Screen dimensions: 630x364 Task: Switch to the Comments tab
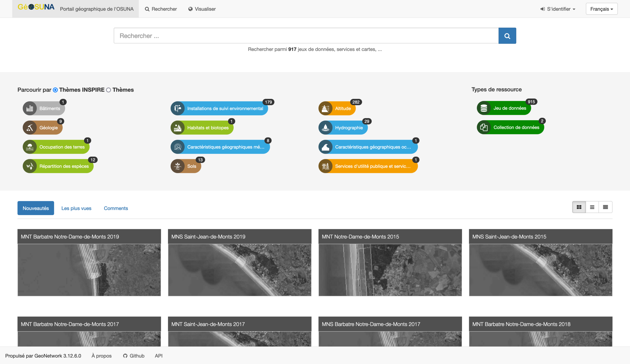pyautogui.click(x=116, y=208)
